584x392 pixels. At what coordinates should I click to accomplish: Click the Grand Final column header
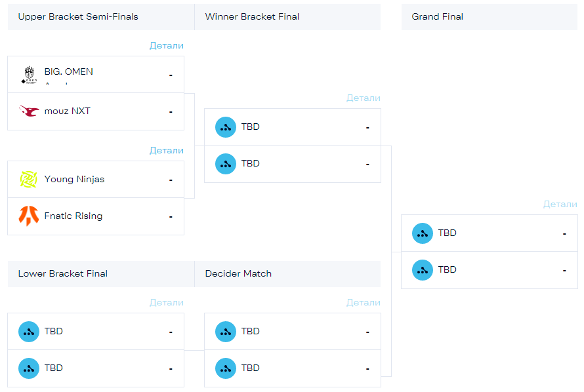pyautogui.click(x=438, y=16)
